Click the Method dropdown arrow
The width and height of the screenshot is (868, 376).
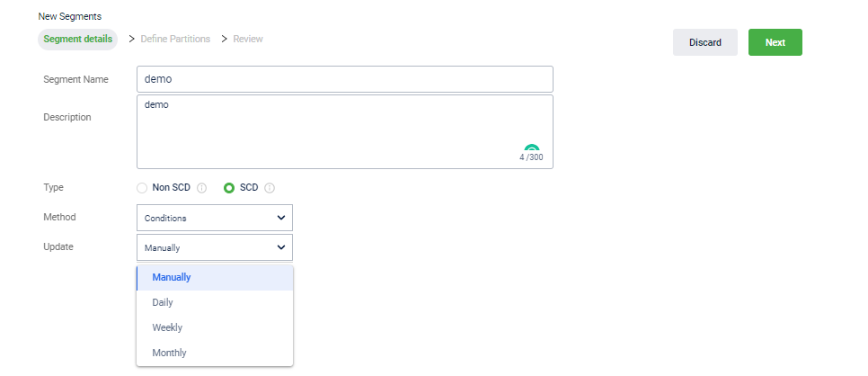281,218
